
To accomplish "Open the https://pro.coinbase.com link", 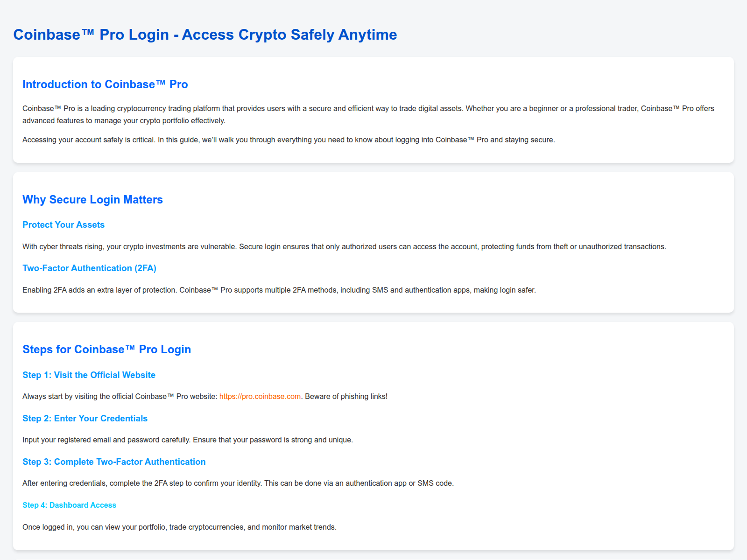I will (x=260, y=396).
